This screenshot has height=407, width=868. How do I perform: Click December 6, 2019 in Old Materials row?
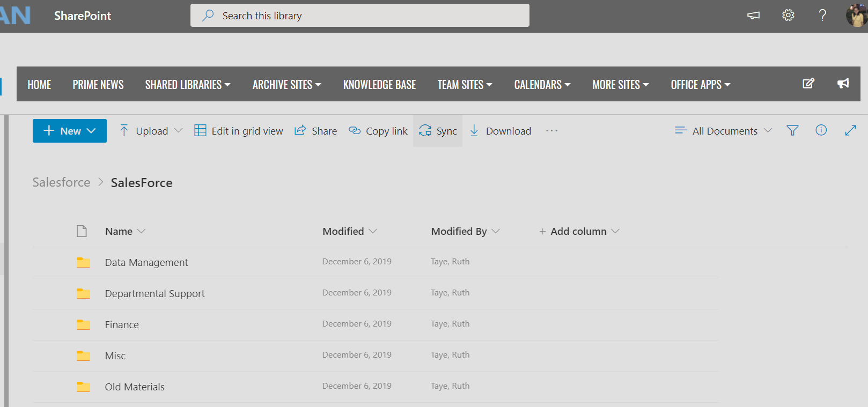tap(357, 386)
